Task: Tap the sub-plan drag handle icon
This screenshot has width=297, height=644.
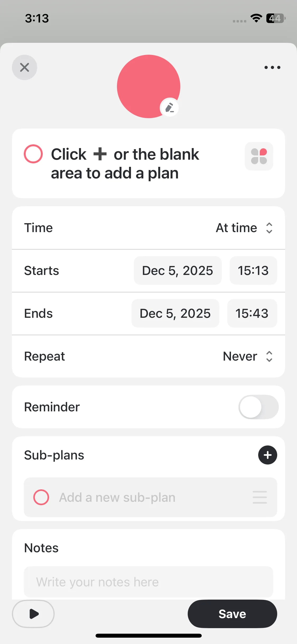Action: coord(260,497)
